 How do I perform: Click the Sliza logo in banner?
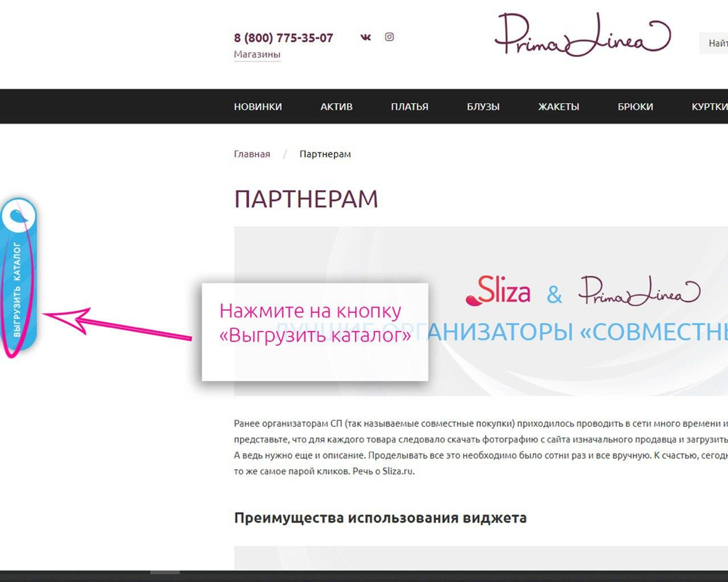[498, 290]
